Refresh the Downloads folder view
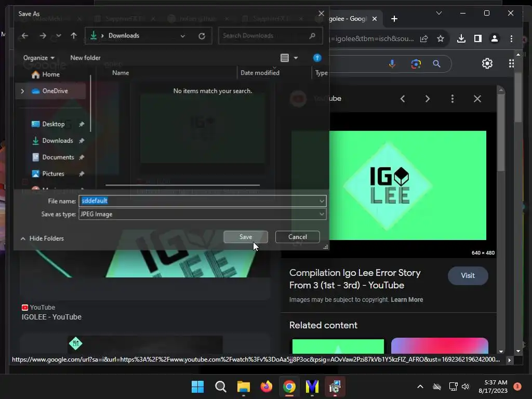This screenshot has height=399, width=532. pos(202,36)
